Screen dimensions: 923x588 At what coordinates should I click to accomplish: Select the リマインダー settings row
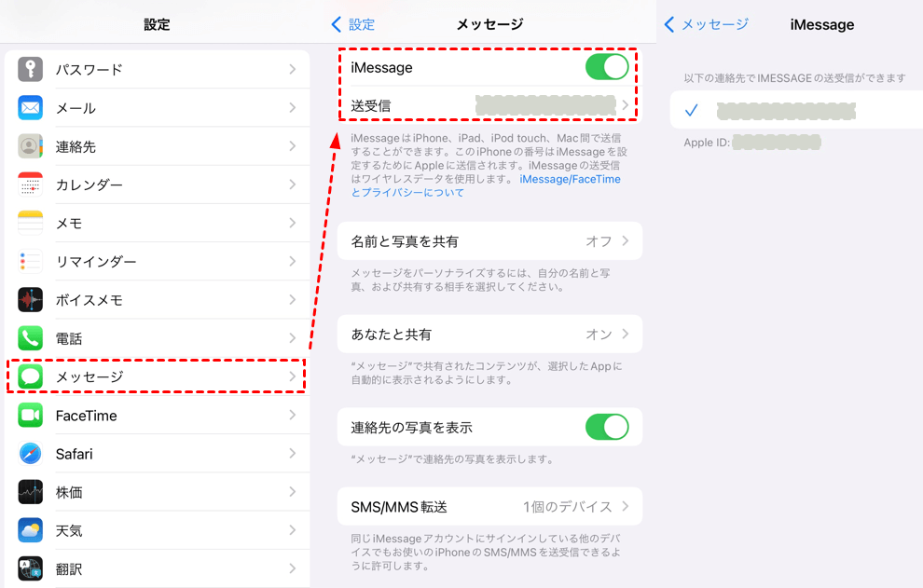[157, 262]
